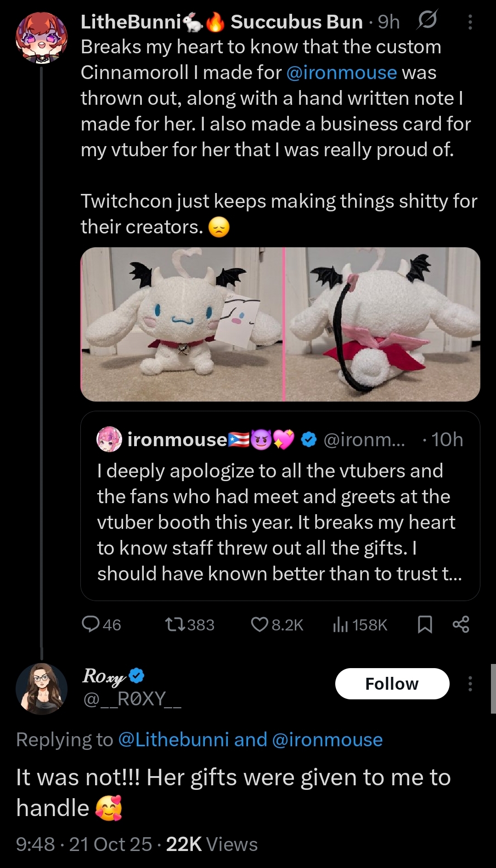Tap Roxy's blue verified badge

click(136, 675)
